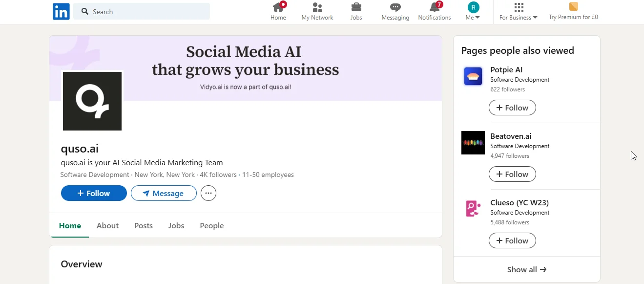Open the People tab
This screenshot has width=644, height=284.
(211, 225)
